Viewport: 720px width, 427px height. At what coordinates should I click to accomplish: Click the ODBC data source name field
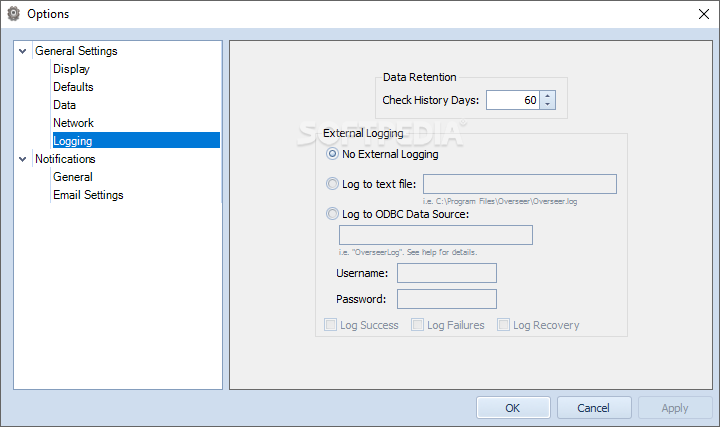[436, 235]
